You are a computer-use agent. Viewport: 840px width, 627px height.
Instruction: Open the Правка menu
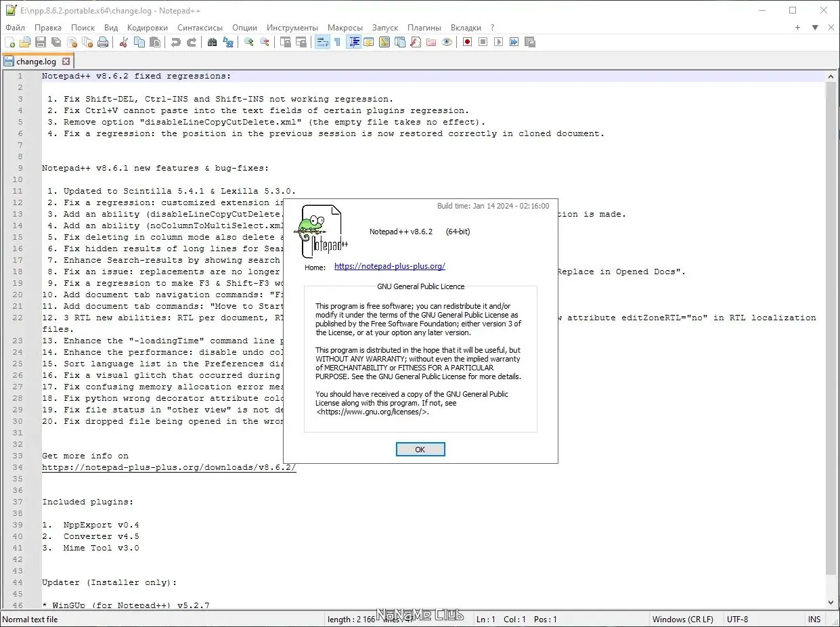pyautogui.click(x=48, y=28)
